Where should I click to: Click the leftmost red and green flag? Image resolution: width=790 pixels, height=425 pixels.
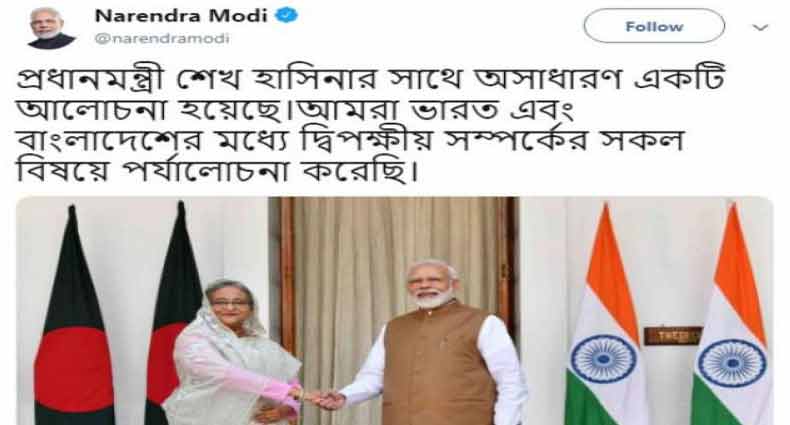tap(74, 322)
